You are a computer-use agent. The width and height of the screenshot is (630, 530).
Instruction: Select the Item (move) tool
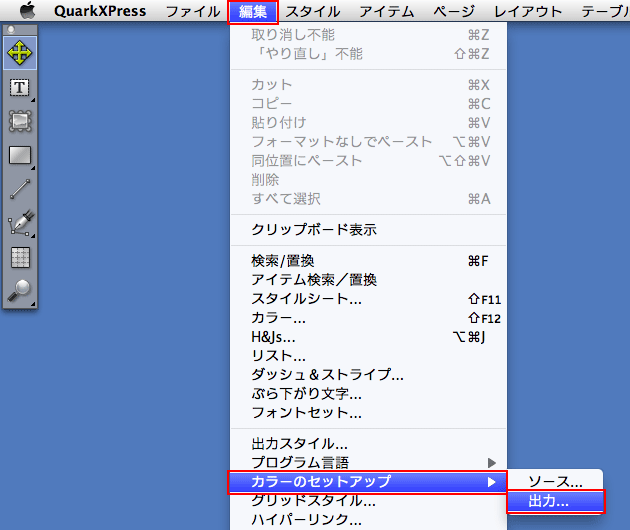(x=20, y=53)
